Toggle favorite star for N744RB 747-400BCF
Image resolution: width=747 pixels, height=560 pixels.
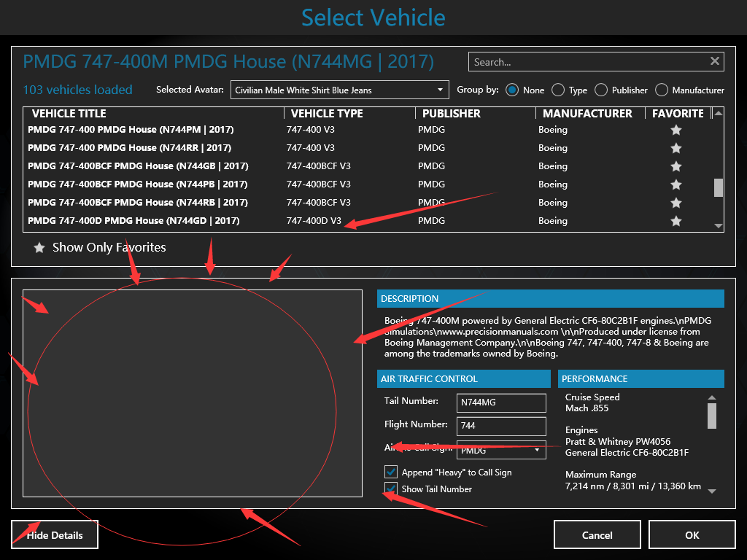(676, 203)
